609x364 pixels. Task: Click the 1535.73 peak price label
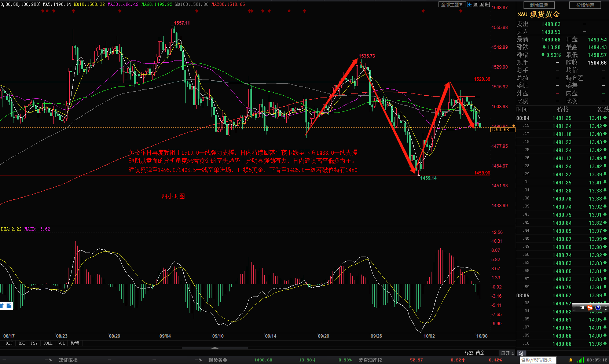pyautogui.click(x=367, y=56)
